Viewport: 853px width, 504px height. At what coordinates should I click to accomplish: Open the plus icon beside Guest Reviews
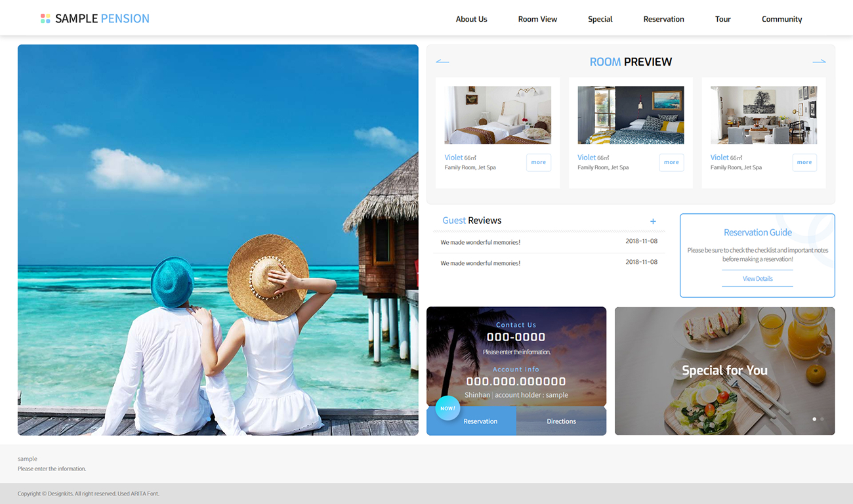(x=653, y=221)
